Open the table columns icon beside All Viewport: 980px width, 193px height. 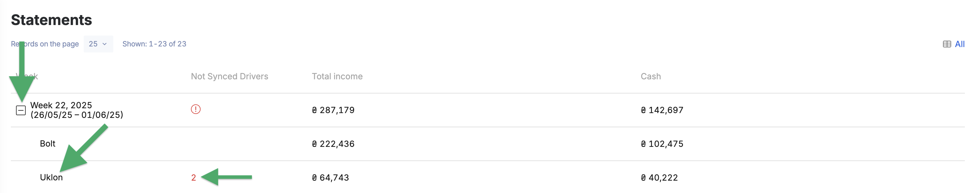[x=946, y=44]
